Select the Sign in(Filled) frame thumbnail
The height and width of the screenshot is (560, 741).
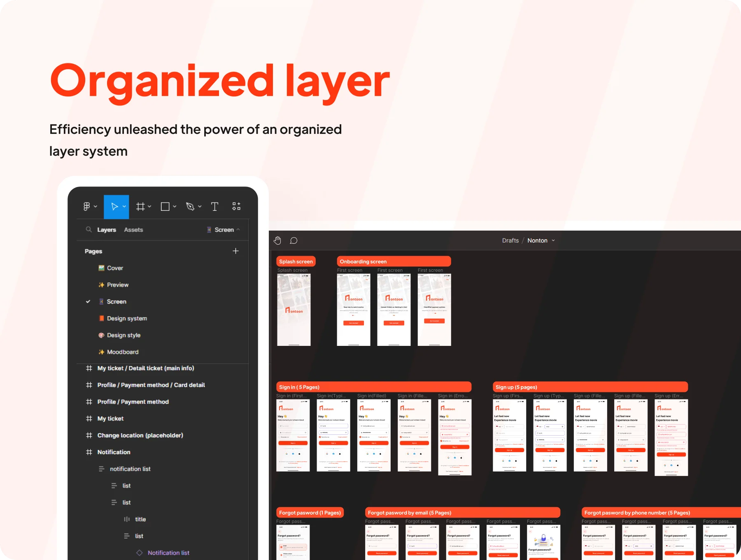coord(374,435)
